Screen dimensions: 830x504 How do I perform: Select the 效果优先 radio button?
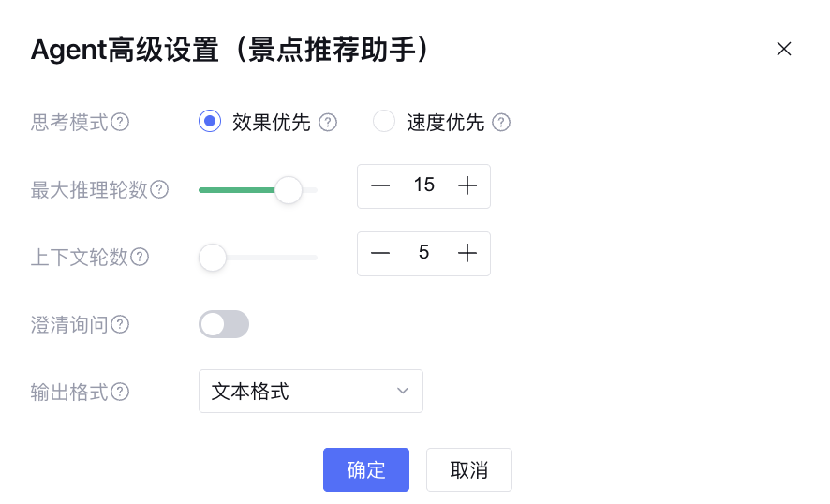210,122
